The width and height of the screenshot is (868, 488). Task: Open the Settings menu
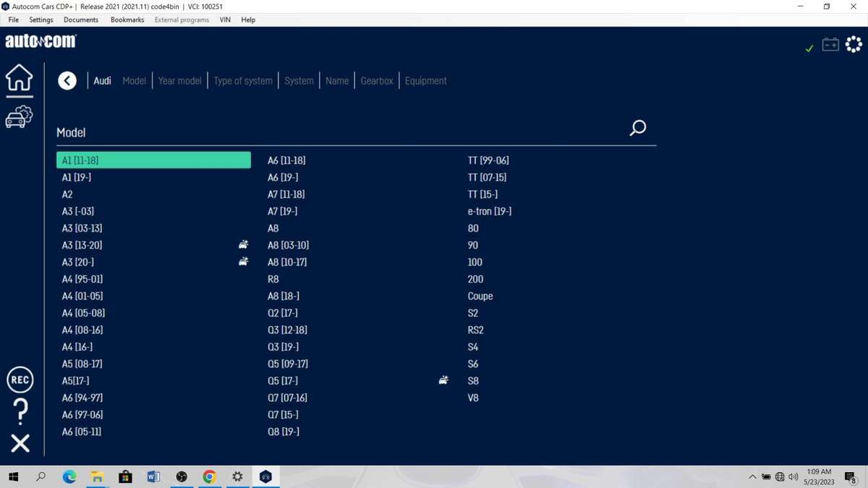click(41, 20)
